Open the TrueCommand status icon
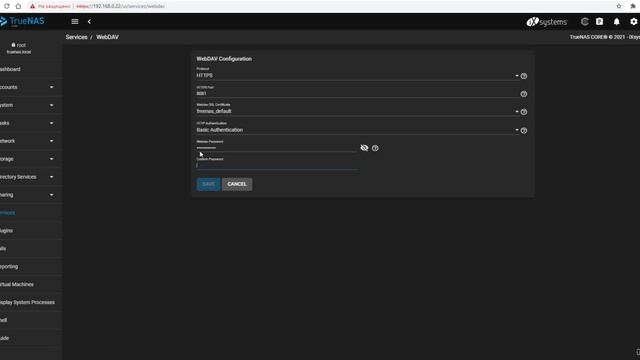This screenshot has width=640, height=360. pos(584,22)
